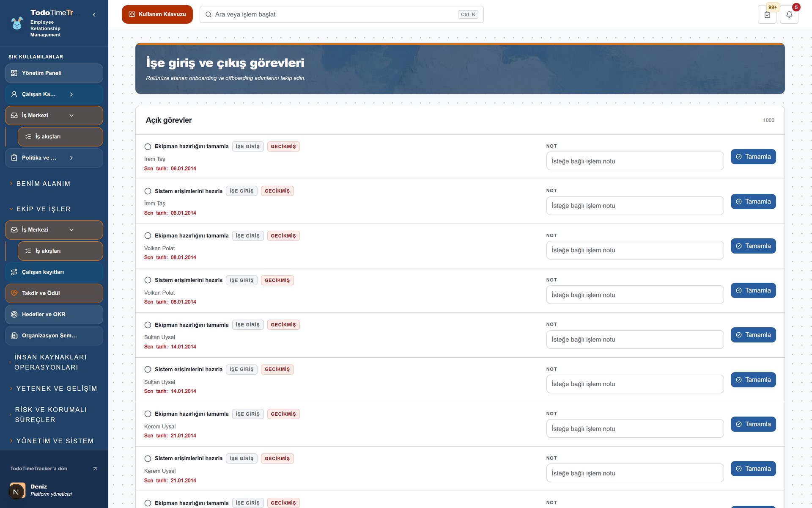Expand the Çalışan Ka... sidebar chevron

[71, 94]
